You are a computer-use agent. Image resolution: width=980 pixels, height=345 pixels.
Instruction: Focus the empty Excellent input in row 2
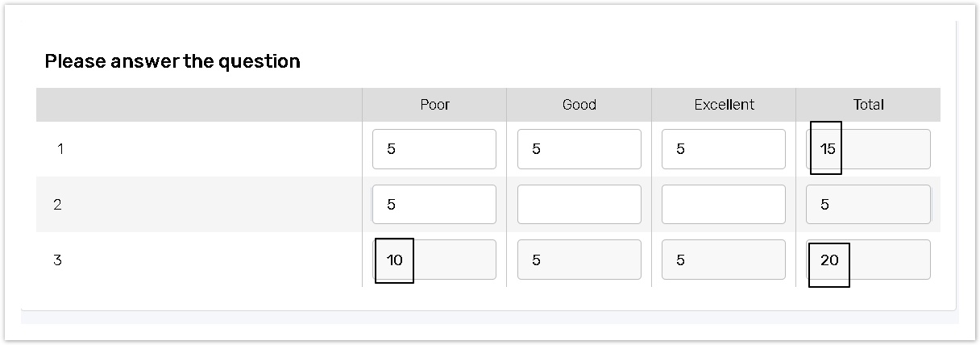click(x=723, y=205)
